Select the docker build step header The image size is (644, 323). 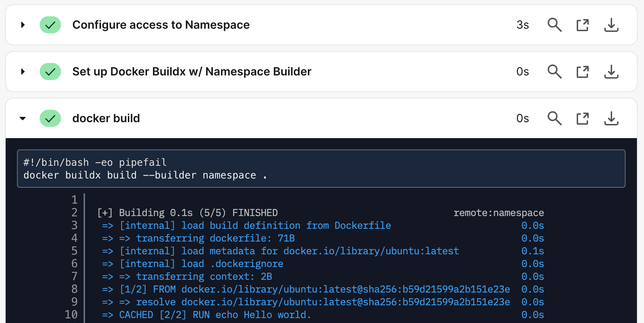tap(106, 118)
